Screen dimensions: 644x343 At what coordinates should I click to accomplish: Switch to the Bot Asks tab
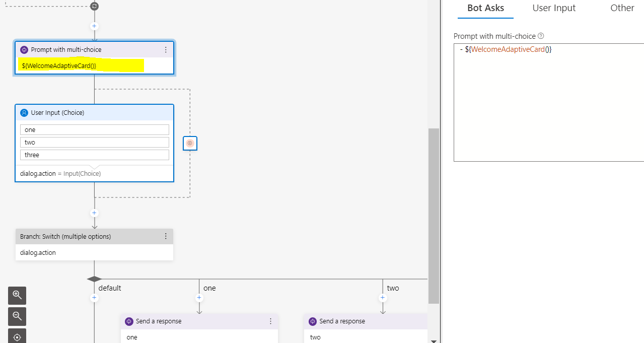point(485,8)
